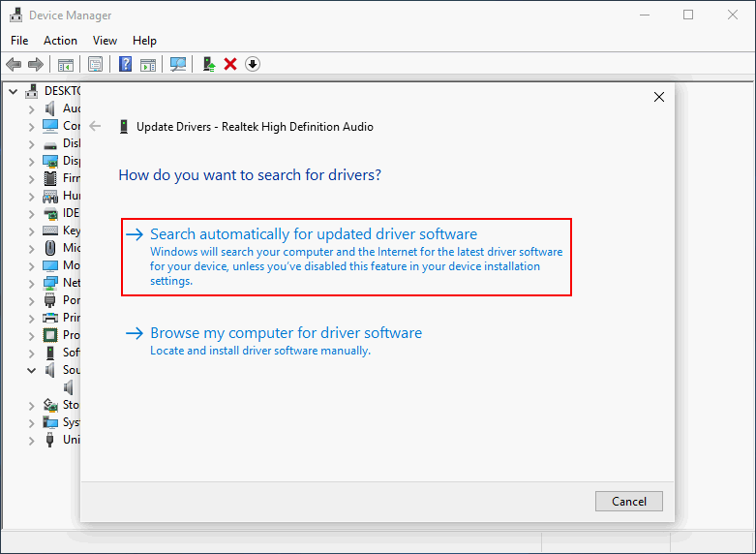Image resolution: width=756 pixels, height=554 pixels.
Task: Expand the Print queues category chevron
Action: [31, 318]
